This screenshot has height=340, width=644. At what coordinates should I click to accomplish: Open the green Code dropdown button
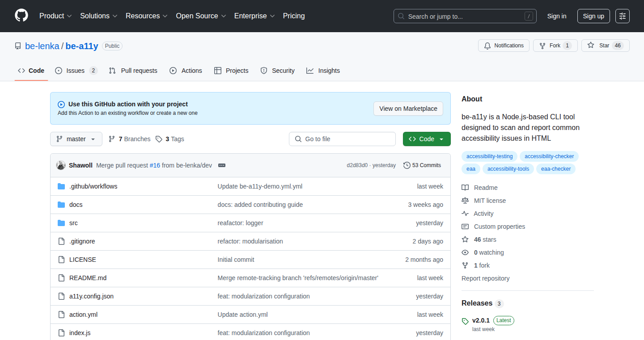point(427,139)
